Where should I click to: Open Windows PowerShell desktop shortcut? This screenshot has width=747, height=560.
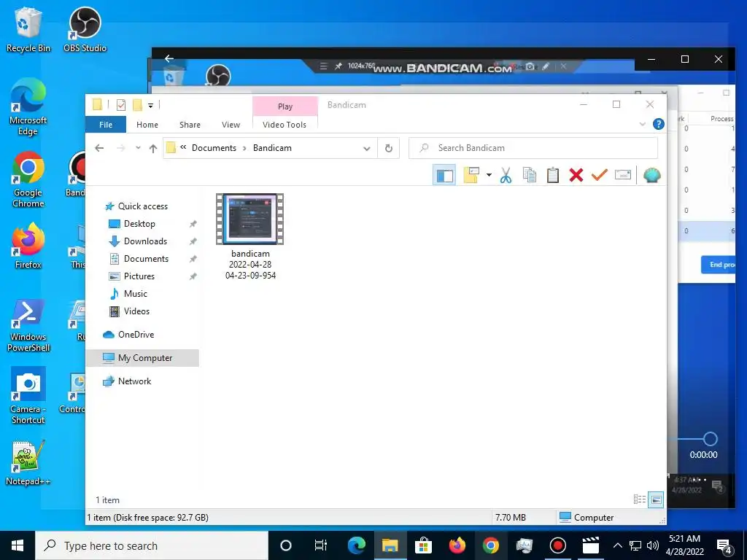[x=28, y=326]
